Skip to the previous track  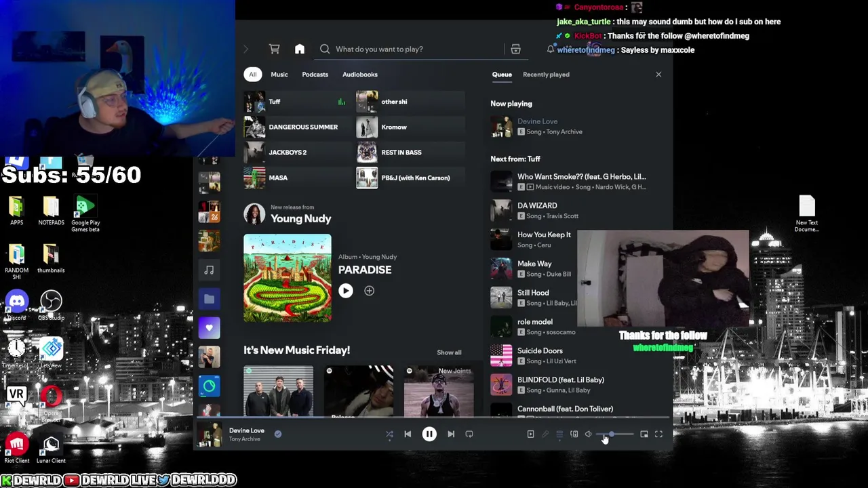[408, 434]
